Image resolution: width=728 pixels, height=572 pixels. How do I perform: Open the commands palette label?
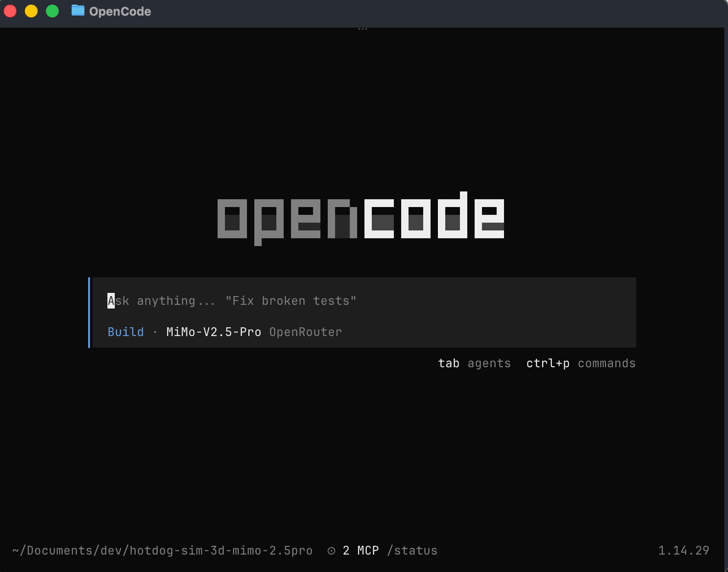(x=606, y=364)
